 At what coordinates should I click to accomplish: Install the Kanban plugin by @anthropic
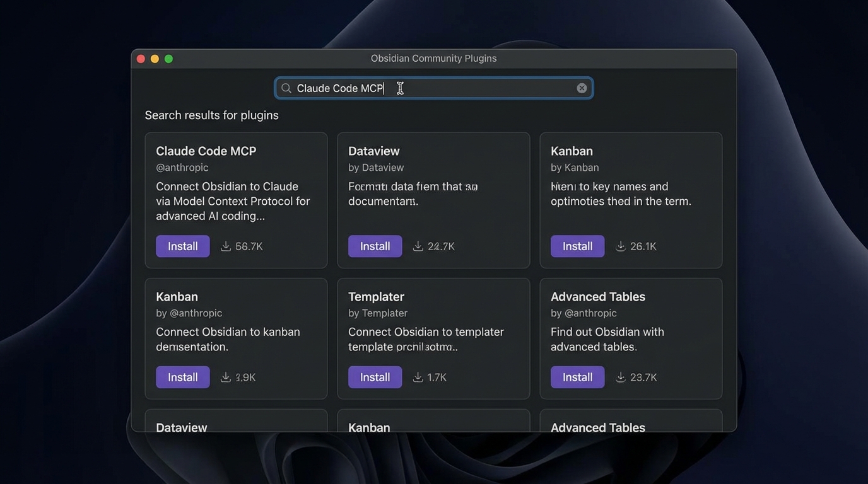tap(182, 377)
